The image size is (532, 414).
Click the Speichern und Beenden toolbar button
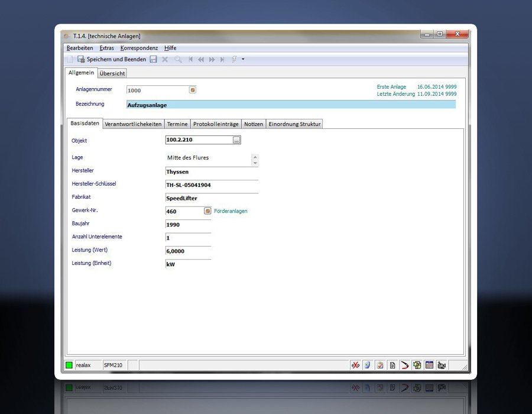pos(112,59)
